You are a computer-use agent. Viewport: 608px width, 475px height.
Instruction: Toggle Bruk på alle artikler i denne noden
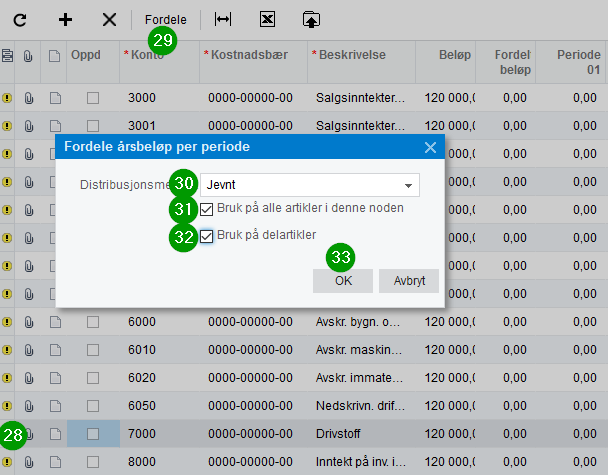(x=207, y=209)
